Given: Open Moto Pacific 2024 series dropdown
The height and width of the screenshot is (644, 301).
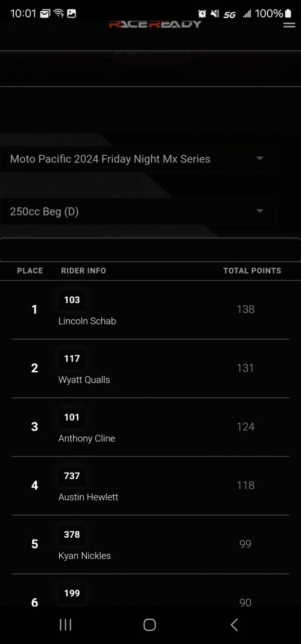Looking at the screenshot, I should point(139,159).
